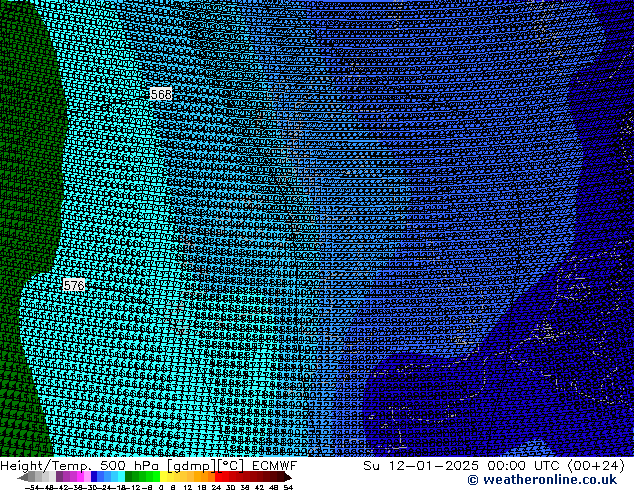Select the dark blue legend swatch above -30
634x490 pixels.
click(x=94, y=476)
